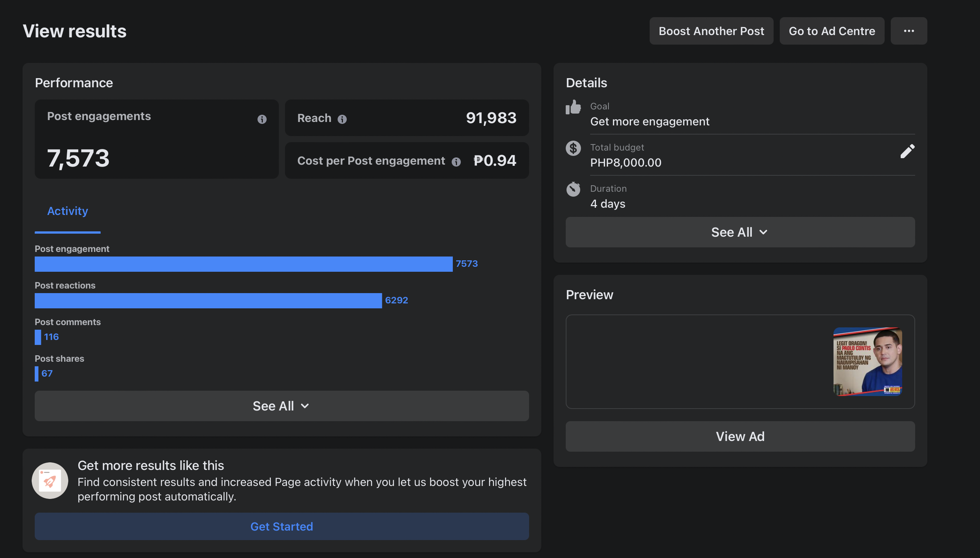
Task: Click the PHP8,000.00 total budget value
Action: (x=626, y=162)
